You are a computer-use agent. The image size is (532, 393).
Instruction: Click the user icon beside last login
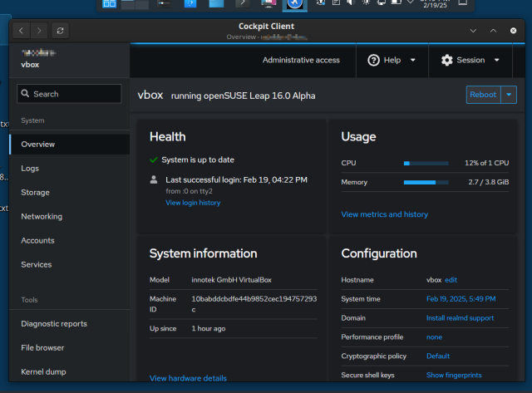point(154,179)
